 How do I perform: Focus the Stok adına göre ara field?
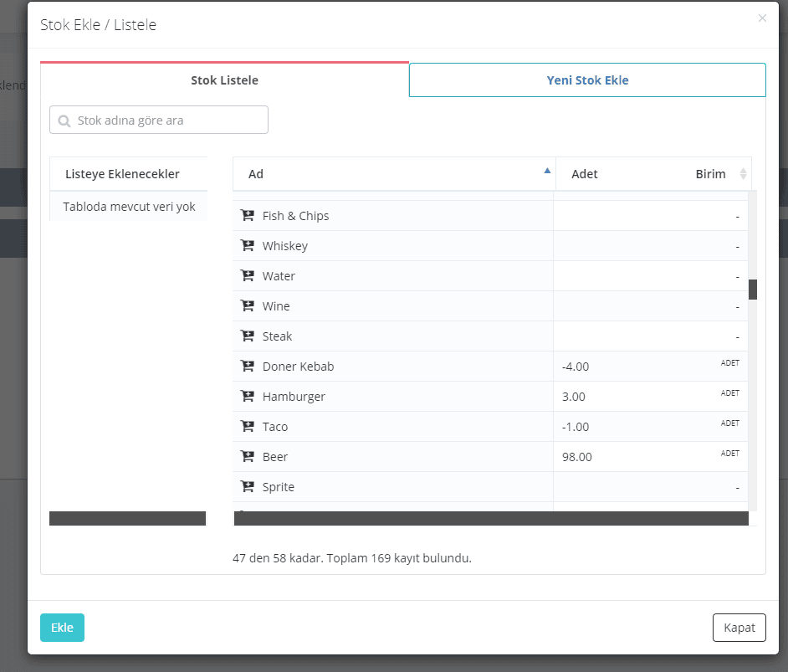point(159,121)
